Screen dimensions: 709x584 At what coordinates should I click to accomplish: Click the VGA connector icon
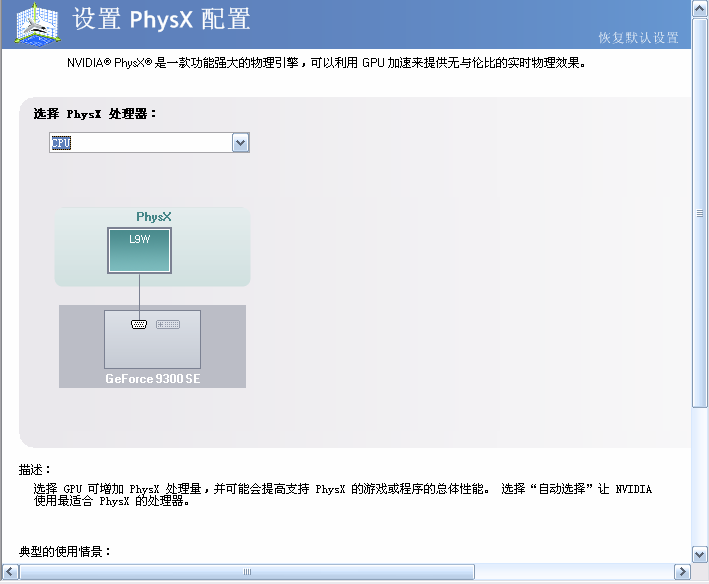139,324
